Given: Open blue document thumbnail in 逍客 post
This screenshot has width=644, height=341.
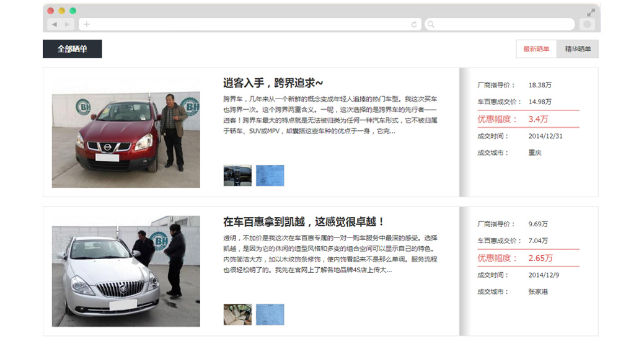Looking at the screenshot, I should (x=270, y=176).
